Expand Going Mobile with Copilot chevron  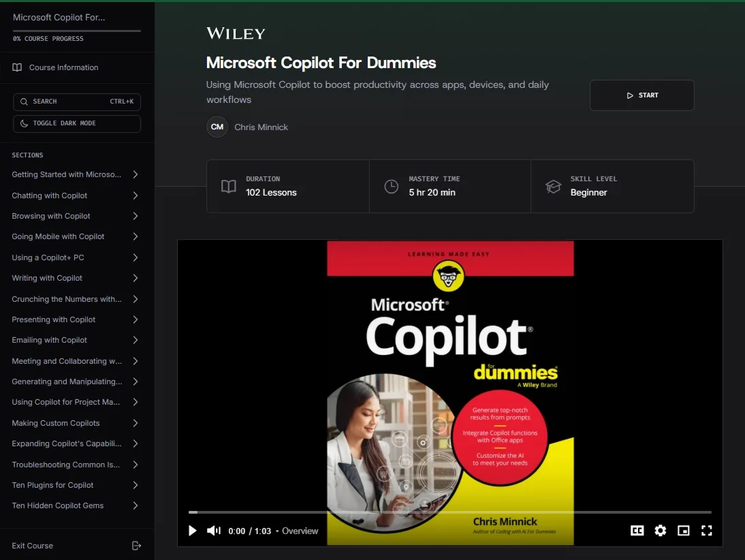(136, 236)
